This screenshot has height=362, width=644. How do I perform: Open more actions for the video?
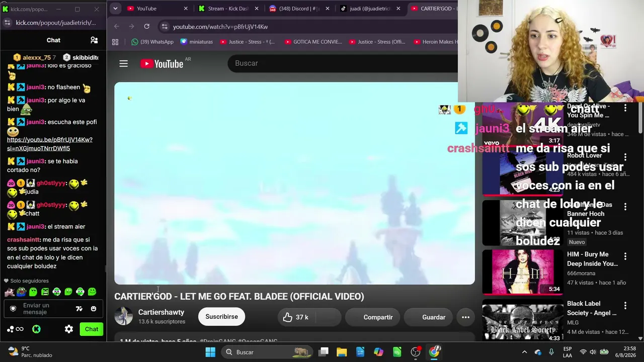click(465, 317)
